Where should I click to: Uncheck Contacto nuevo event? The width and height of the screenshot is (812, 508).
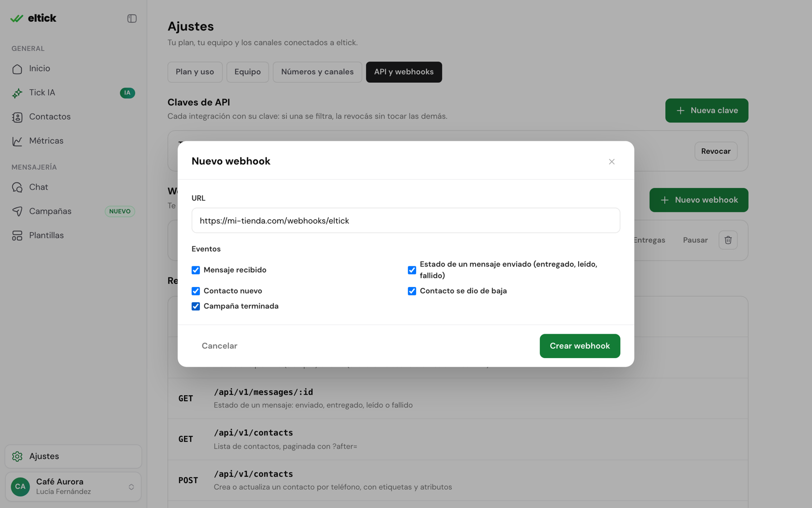196,291
